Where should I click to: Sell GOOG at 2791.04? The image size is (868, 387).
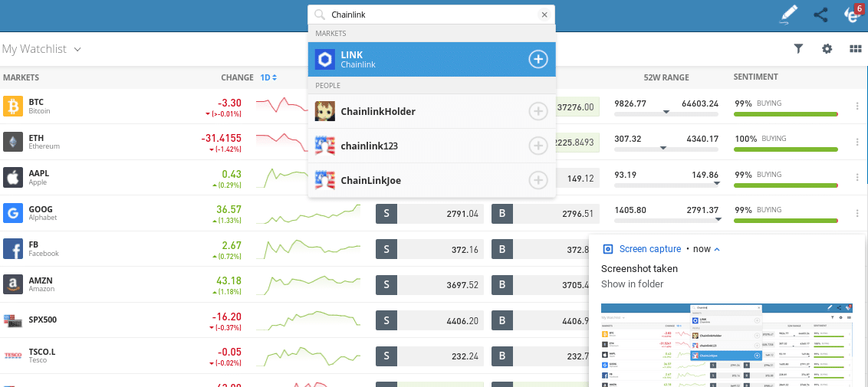(x=429, y=213)
